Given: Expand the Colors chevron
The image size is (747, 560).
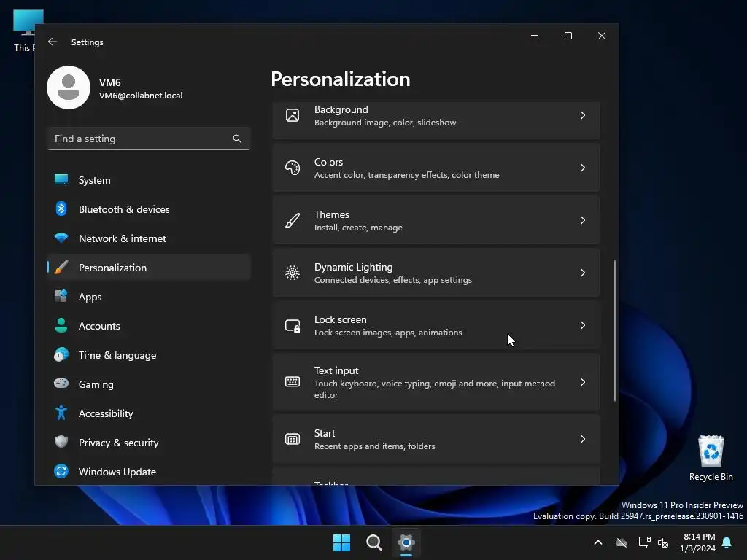Looking at the screenshot, I should tap(583, 168).
